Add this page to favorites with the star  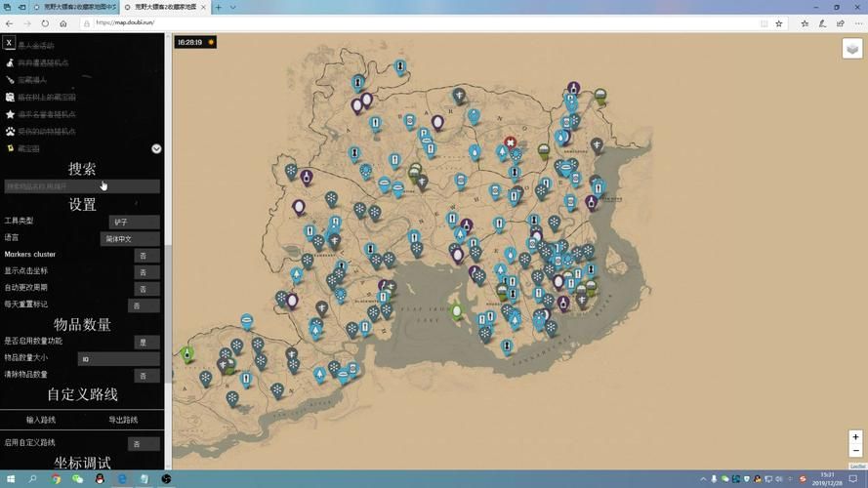779,23
